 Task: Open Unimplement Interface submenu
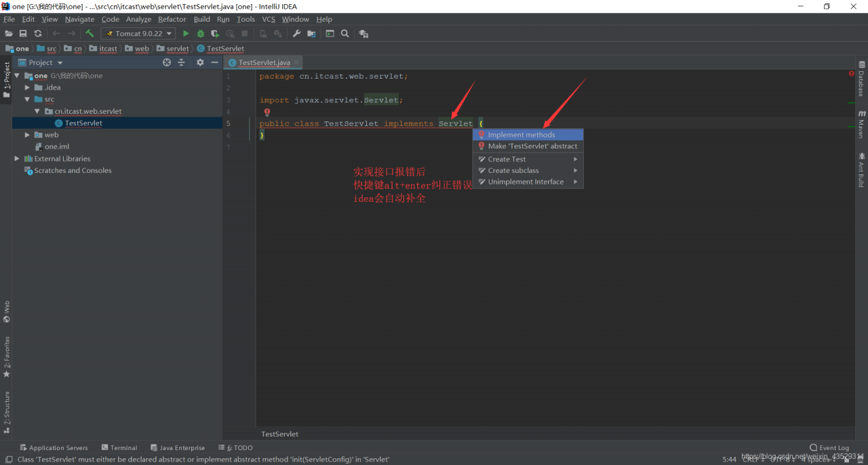[x=528, y=182]
